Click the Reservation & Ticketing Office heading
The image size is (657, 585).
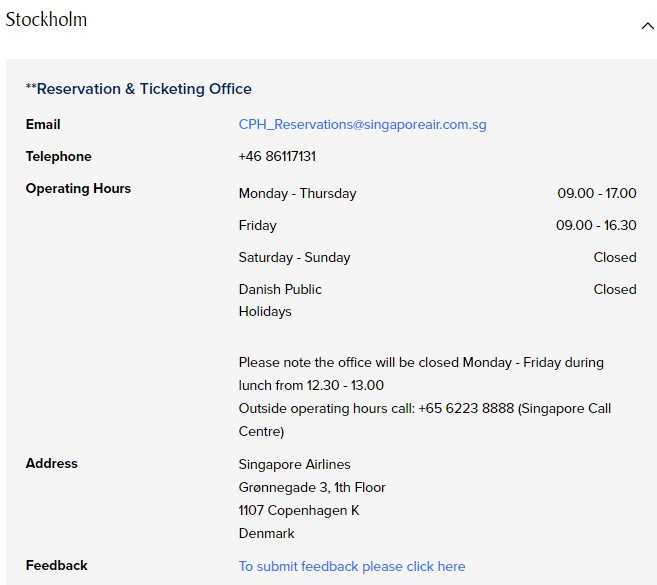pyautogui.click(x=139, y=89)
